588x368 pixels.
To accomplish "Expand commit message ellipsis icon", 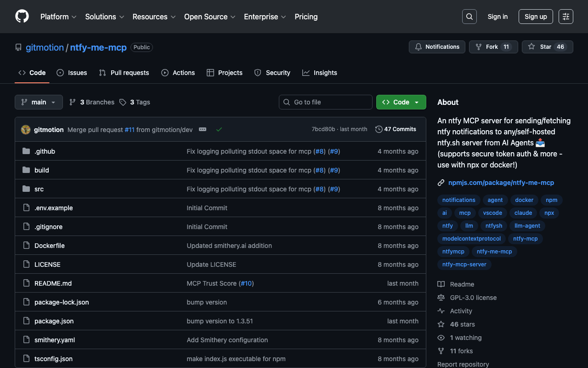I will (203, 129).
